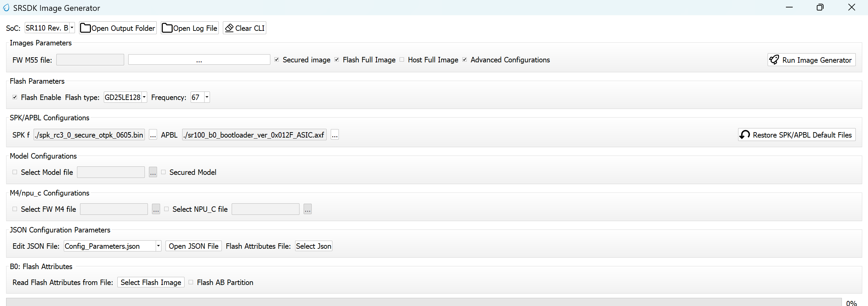Viewport: 868px width, 306px height.
Task: Click the Open Log File folder icon
Action: pos(167,28)
